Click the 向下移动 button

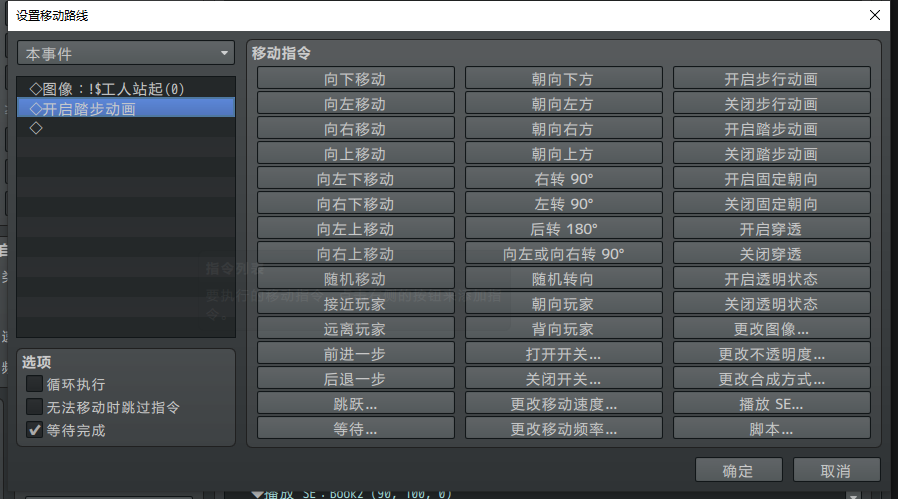[356, 78]
